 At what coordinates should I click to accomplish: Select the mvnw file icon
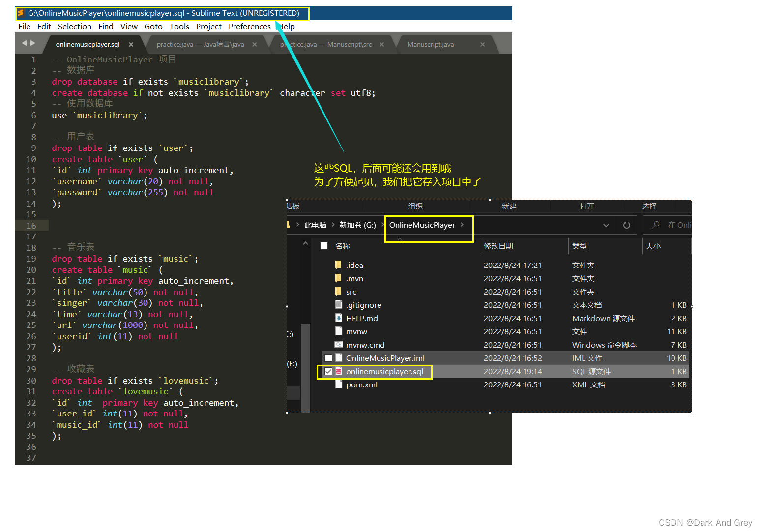pyautogui.click(x=338, y=331)
